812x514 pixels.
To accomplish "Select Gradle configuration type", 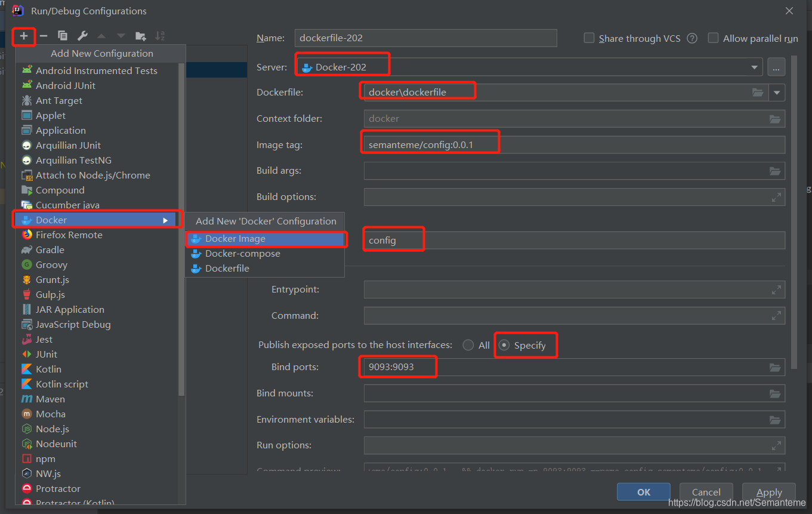I will pos(97,250).
